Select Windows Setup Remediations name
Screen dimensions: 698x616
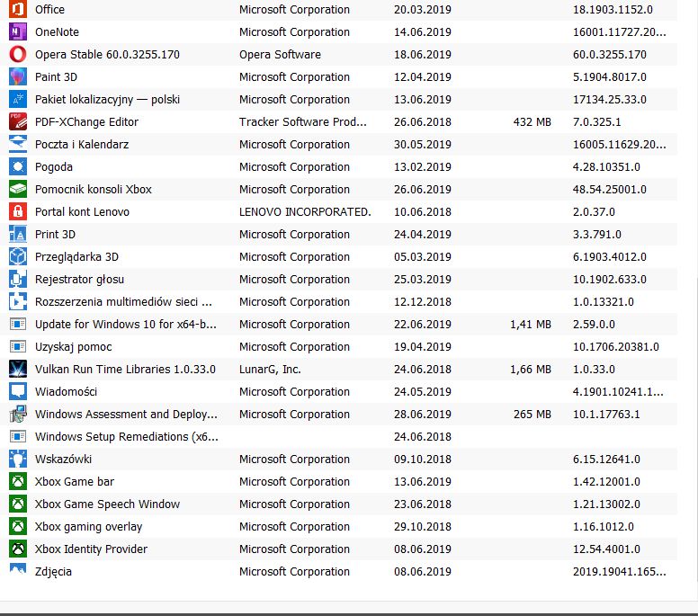(x=127, y=437)
